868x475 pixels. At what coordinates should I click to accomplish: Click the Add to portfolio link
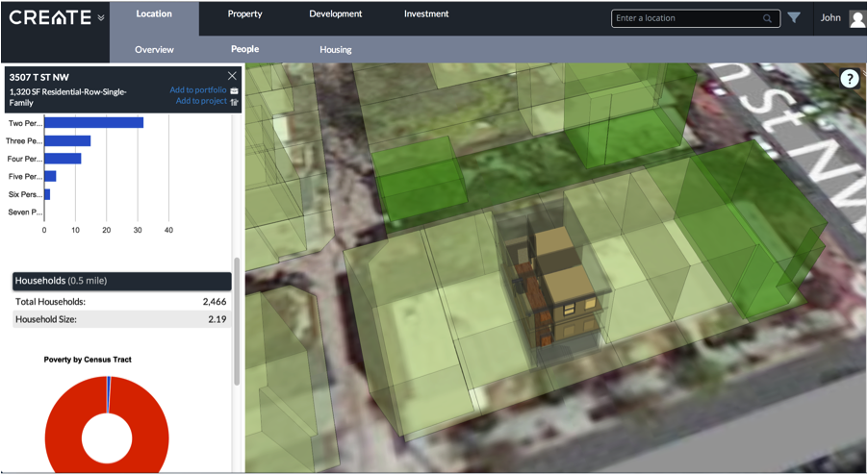198,90
